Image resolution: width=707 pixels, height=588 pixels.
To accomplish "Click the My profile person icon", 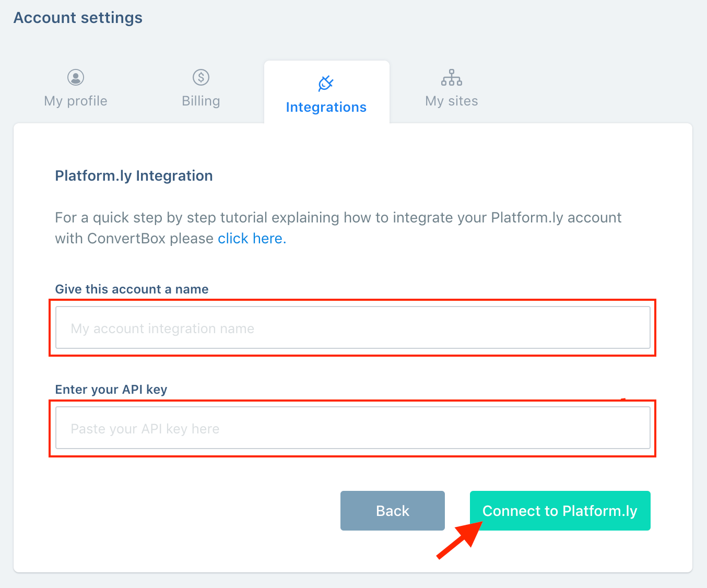I will [76, 77].
